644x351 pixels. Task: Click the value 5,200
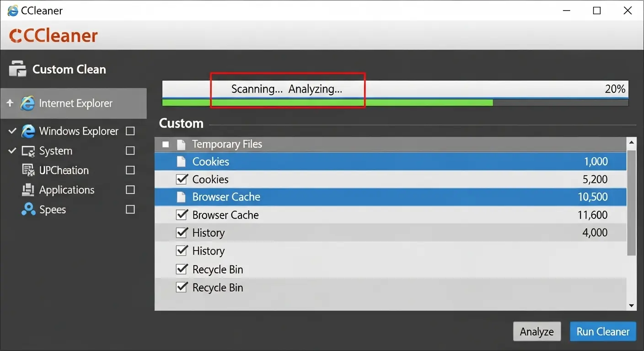[x=595, y=180]
